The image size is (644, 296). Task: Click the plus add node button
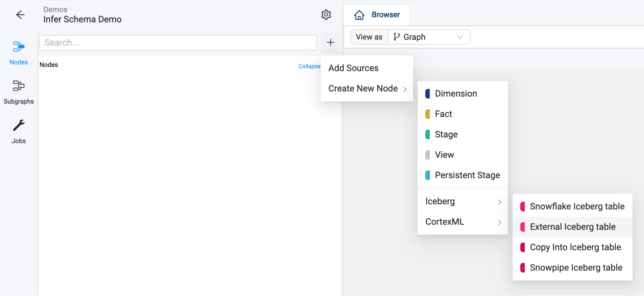[331, 43]
